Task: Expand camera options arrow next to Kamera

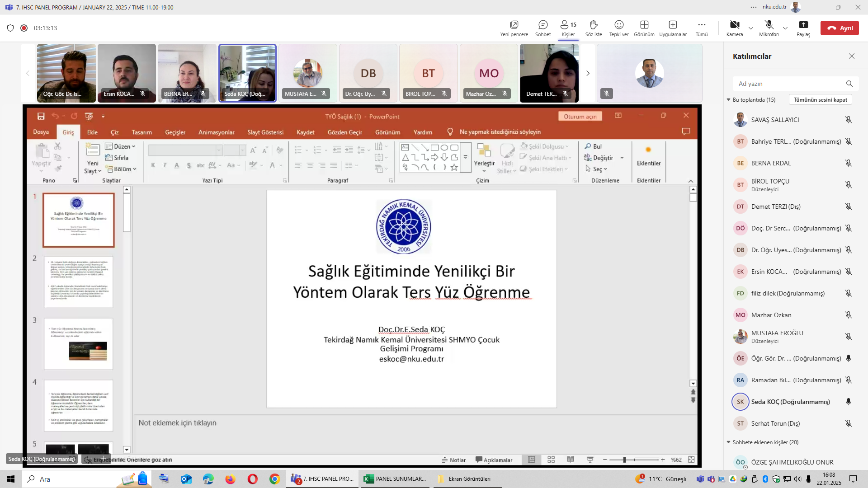Action: 751,28
